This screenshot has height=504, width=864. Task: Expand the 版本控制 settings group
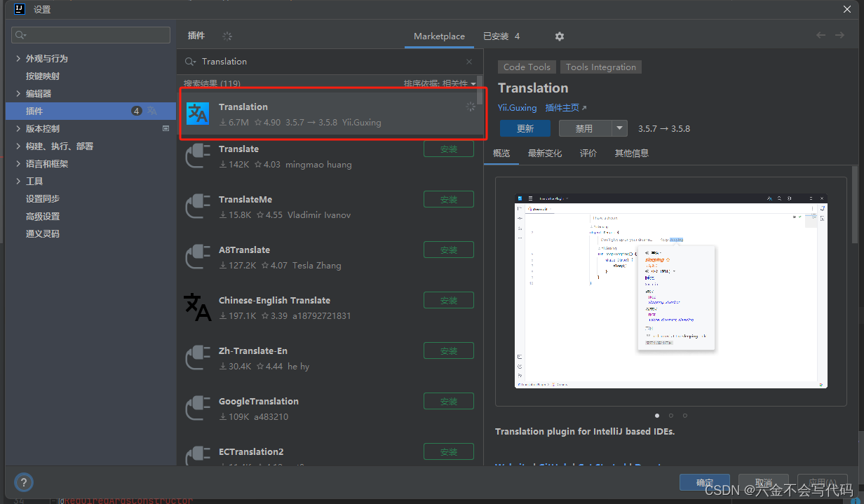18,128
